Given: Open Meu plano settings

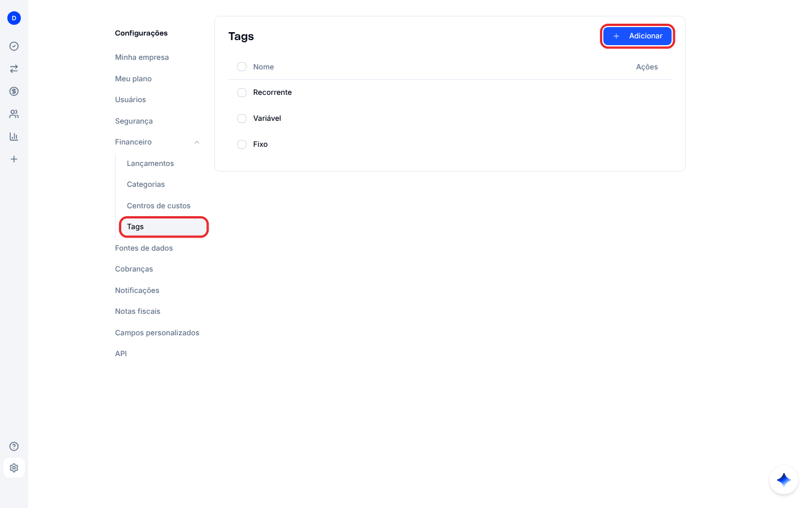Looking at the screenshot, I should (134, 79).
